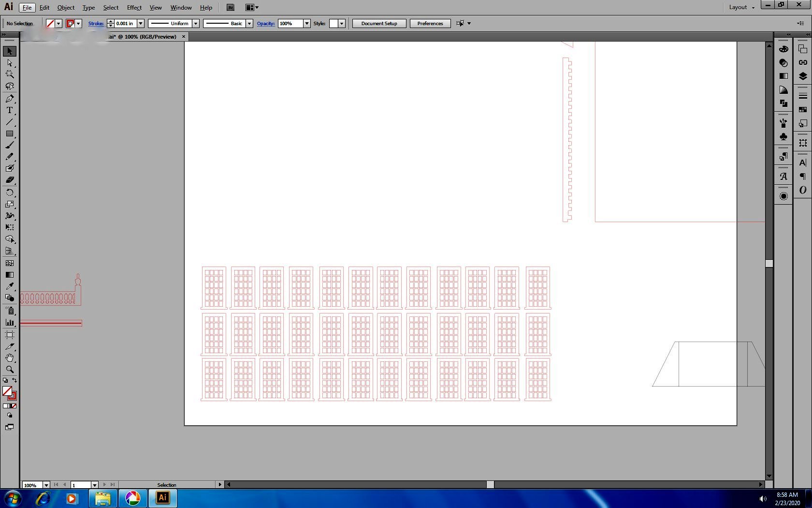This screenshot has width=812, height=508.
Task: Select the Paintbrush tool
Action: tap(10, 145)
